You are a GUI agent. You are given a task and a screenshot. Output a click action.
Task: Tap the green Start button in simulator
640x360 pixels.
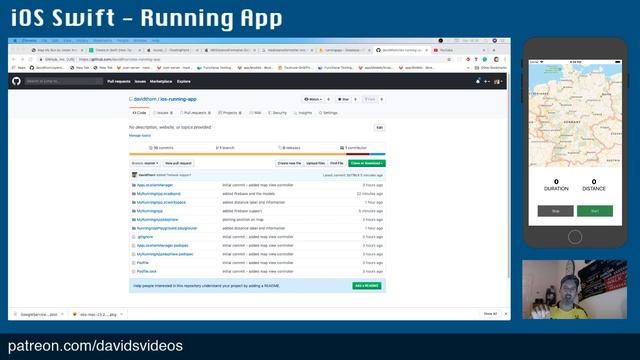595,211
